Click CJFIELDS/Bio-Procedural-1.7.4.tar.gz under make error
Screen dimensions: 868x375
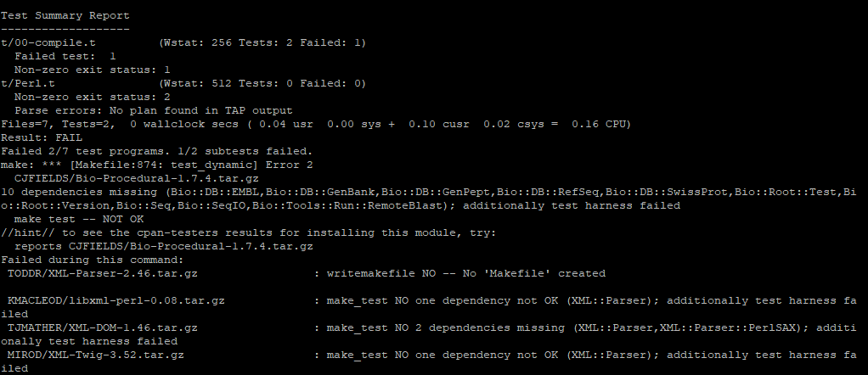(136, 179)
